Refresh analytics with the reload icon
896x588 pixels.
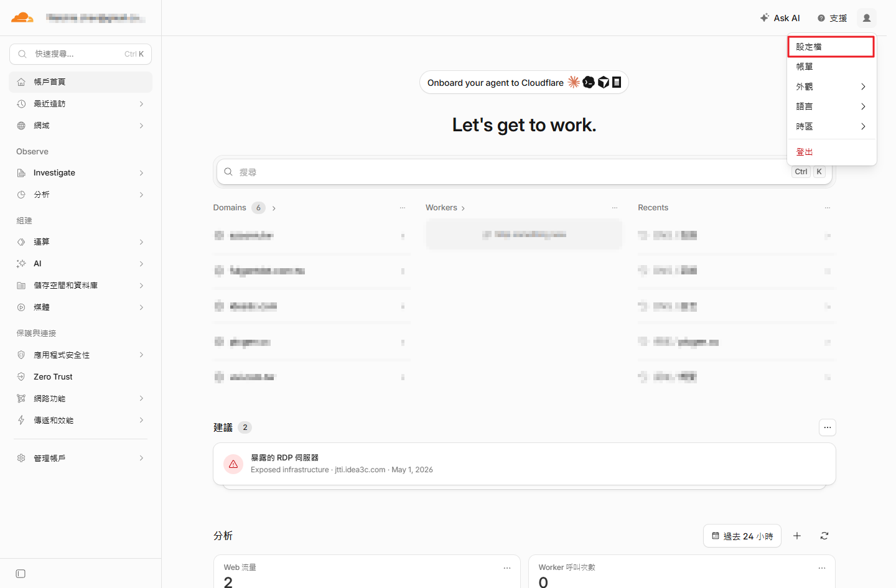point(824,536)
